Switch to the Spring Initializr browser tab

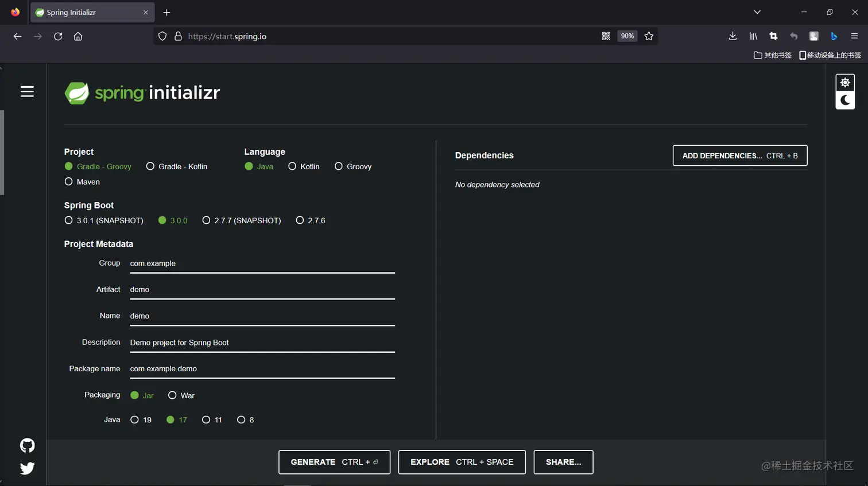pos(92,12)
